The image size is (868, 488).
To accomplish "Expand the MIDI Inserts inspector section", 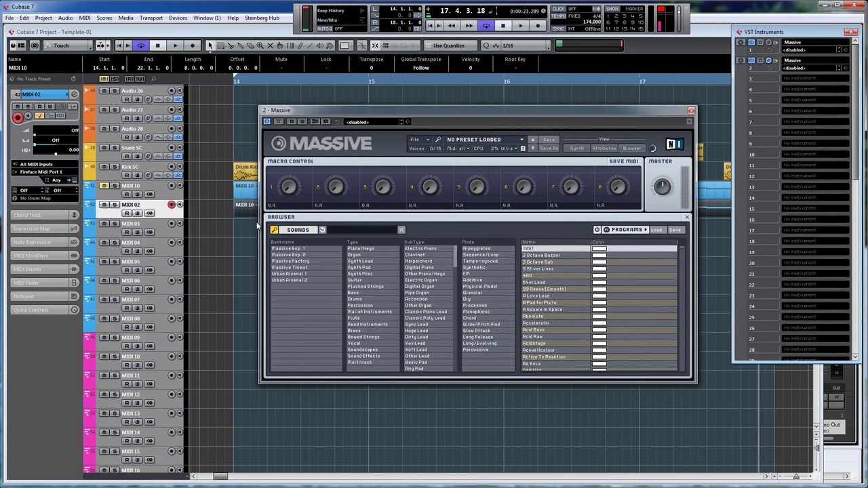I will tap(45, 269).
